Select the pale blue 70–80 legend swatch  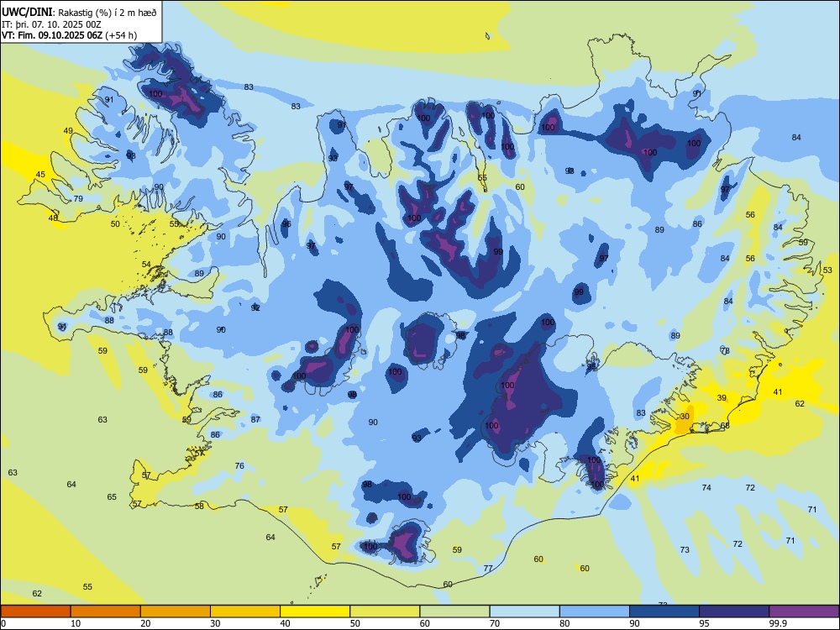click(x=524, y=612)
